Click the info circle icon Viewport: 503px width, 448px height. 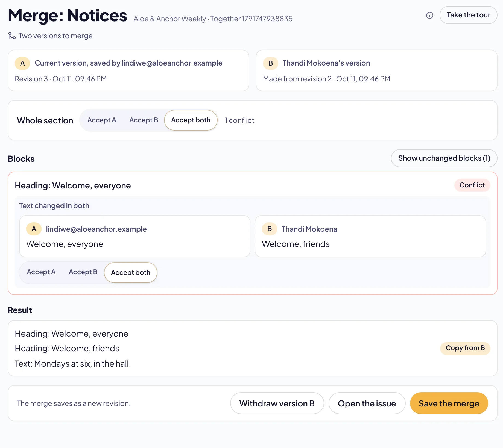click(430, 15)
